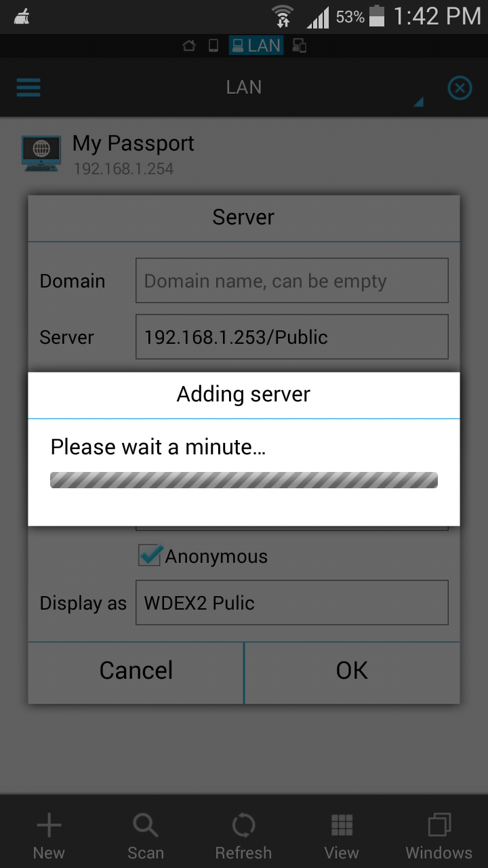Refresh the LAN server list
The image size is (488, 868).
[x=243, y=836]
